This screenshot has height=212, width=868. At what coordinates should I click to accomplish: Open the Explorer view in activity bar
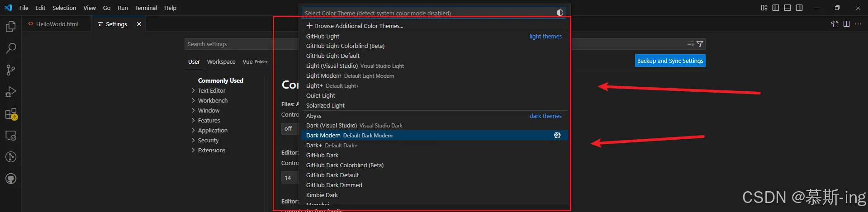(x=11, y=27)
